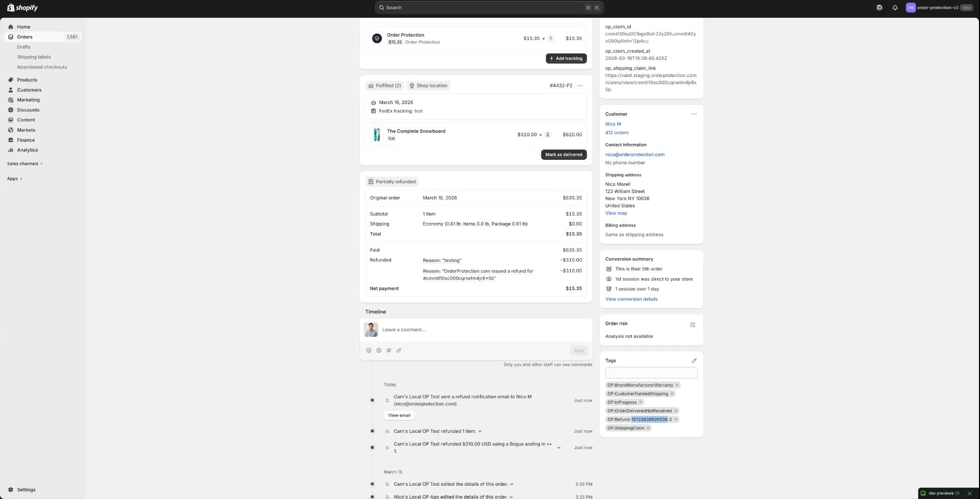This screenshot has width=980, height=499.
Task: Click View email button in timeline
Action: [x=399, y=415]
